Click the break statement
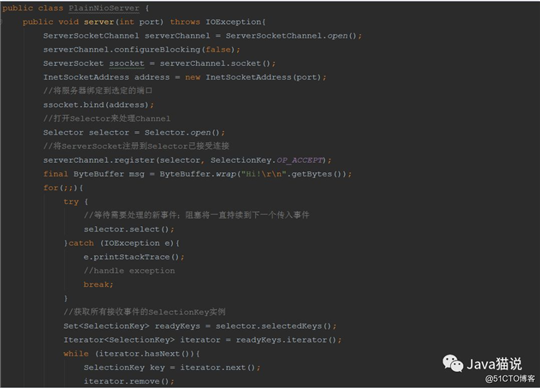 point(98,285)
